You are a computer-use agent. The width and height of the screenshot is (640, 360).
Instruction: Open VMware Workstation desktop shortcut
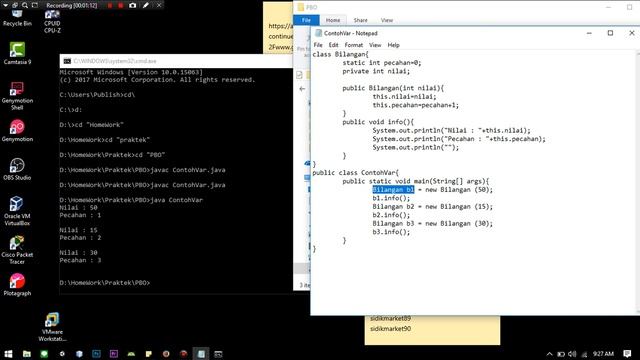click(x=52, y=327)
